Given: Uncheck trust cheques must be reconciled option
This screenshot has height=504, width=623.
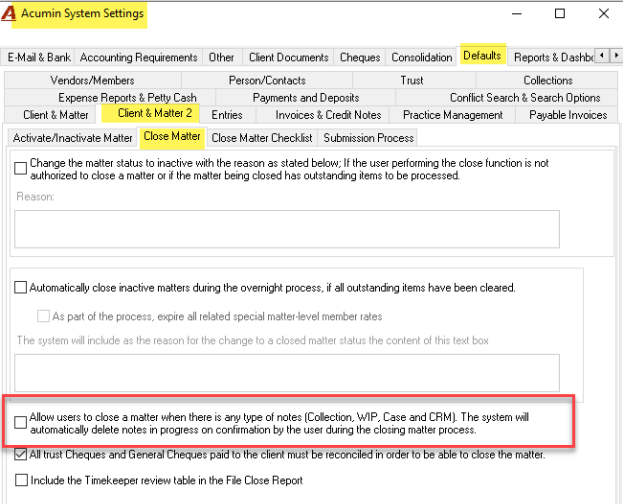Looking at the screenshot, I should [21, 454].
